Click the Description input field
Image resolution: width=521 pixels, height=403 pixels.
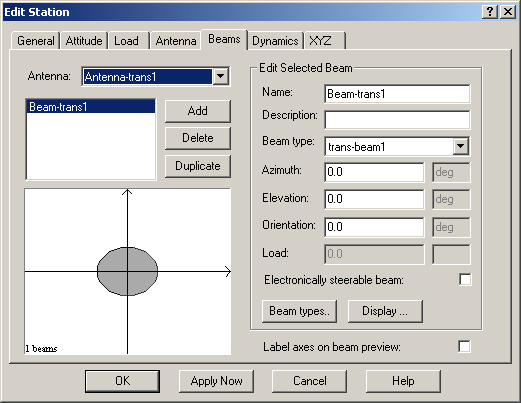397,120
